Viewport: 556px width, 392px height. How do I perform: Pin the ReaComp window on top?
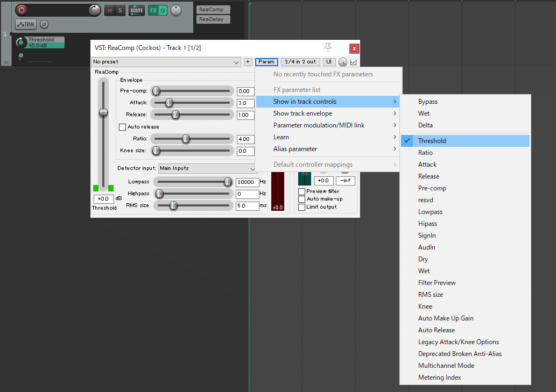[x=328, y=47]
